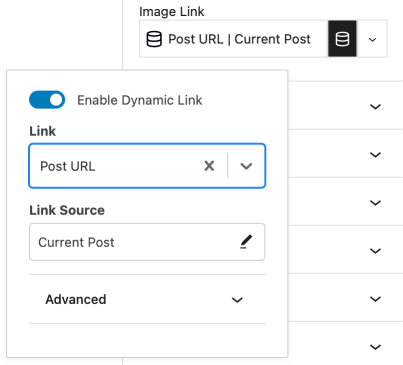The width and height of the screenshot is (403, 365).
Task: Expand the third collapsed panel chevron on the right
Action: click(x=375, y=203)
